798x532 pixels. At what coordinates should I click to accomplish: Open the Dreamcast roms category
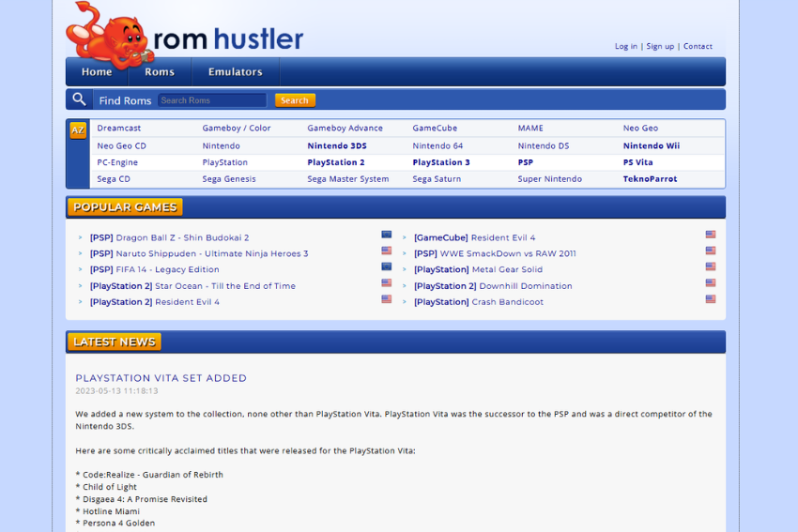click(118, 129)
